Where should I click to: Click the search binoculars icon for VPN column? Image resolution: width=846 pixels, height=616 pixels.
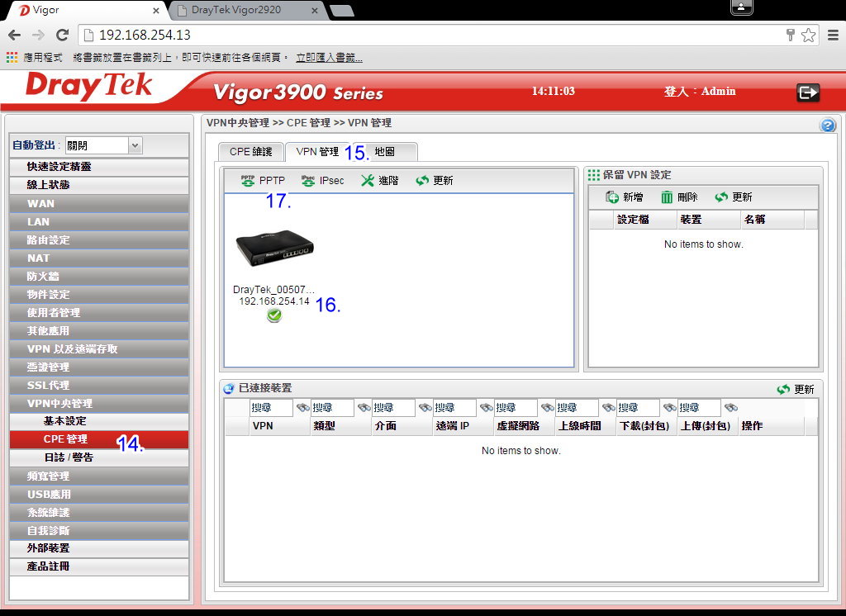302,408
